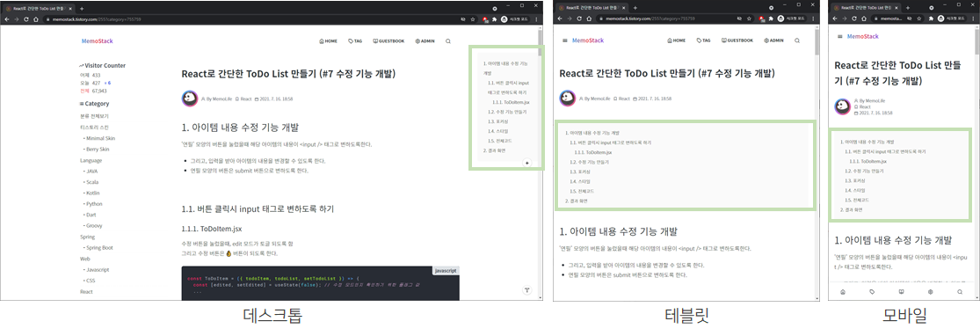Open Javascript category in desktop sidebar
This screenshot has width=980, height=336.
tap(97, 270)
